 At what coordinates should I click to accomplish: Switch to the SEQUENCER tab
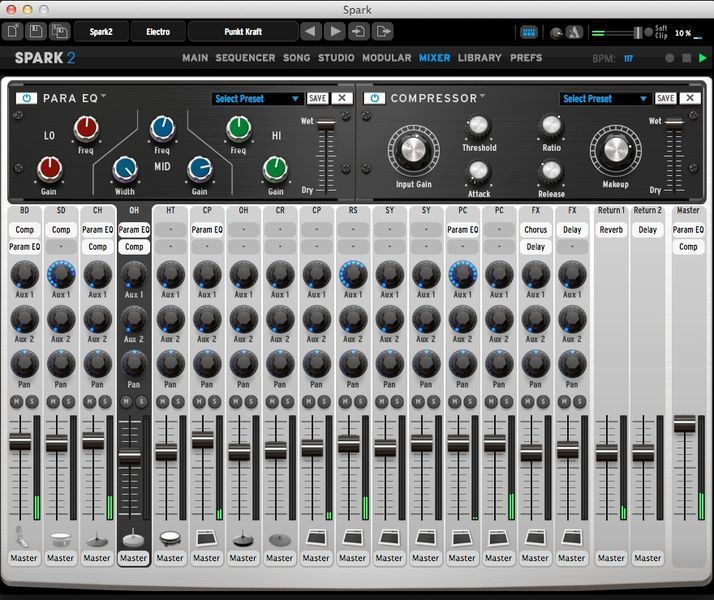245,58
